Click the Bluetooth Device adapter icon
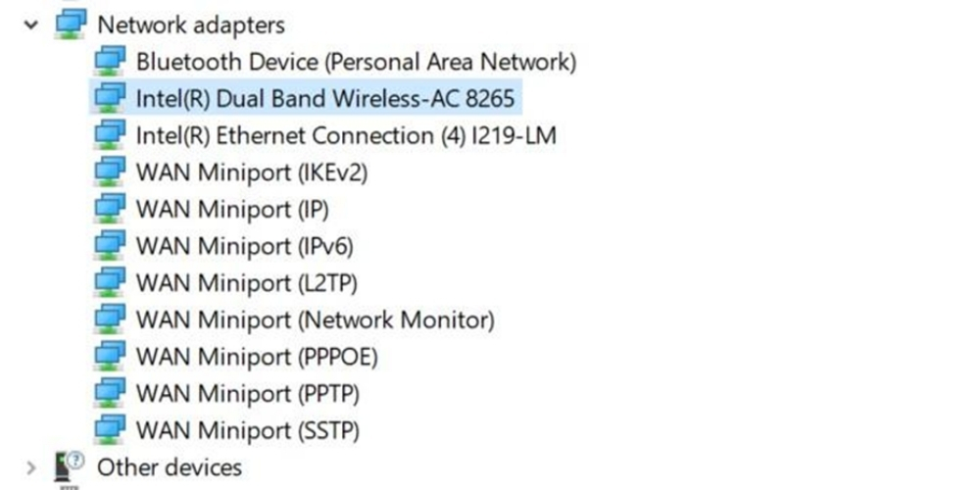 click(110, 61)
